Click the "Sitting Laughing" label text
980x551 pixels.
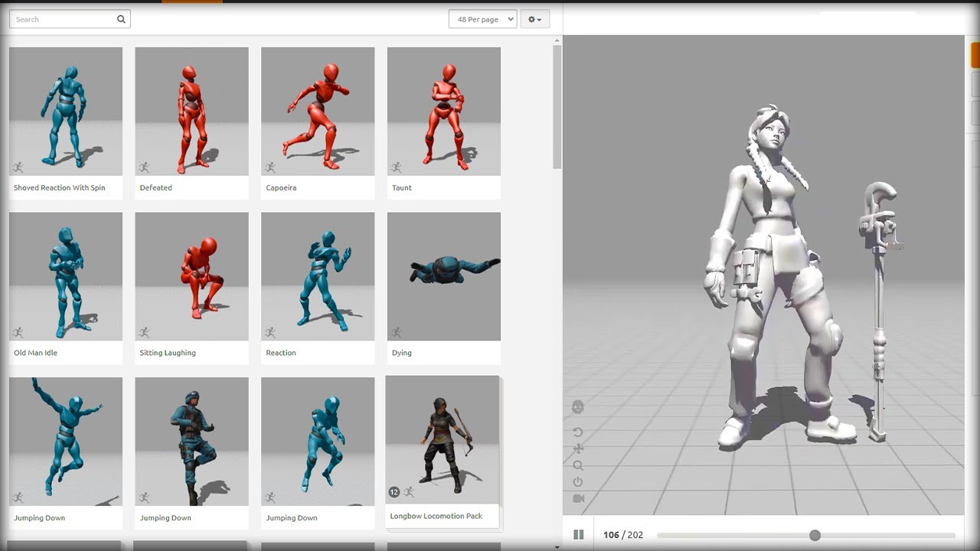[x=168, y=353]
